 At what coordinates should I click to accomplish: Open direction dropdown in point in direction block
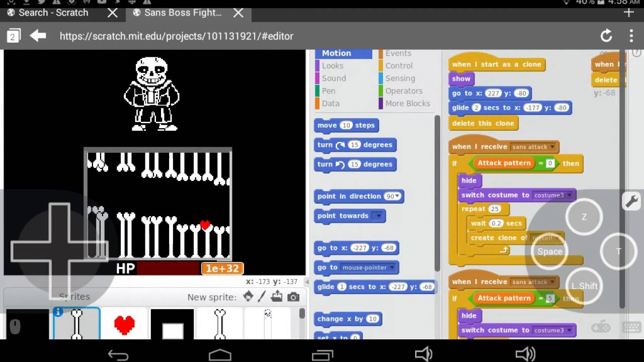pyautogui.click(x=398, y=197)
